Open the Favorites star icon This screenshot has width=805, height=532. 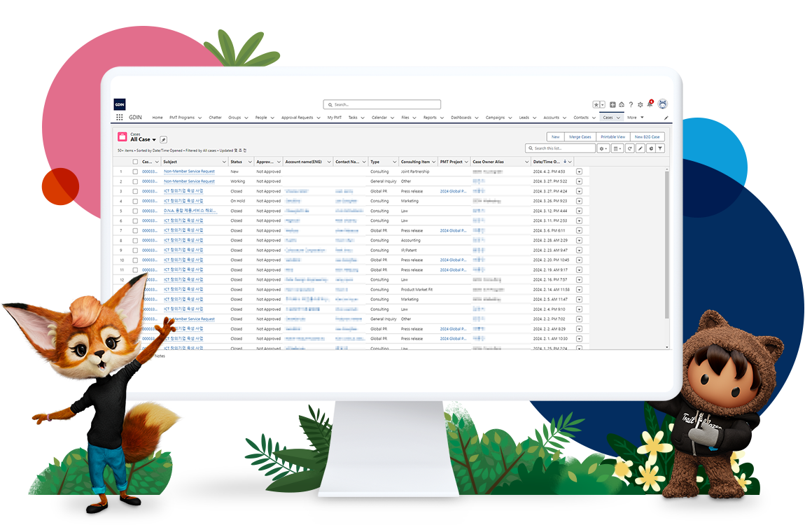point(596,104)
